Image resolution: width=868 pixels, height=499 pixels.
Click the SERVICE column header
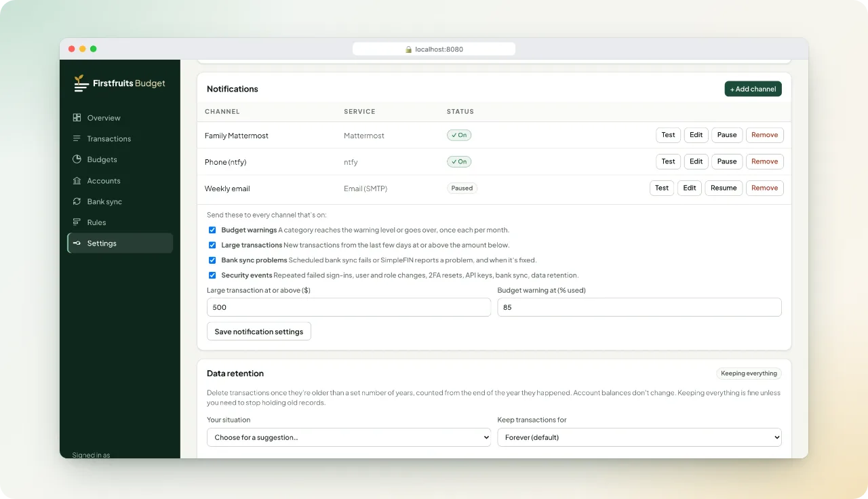click(359, 112)
